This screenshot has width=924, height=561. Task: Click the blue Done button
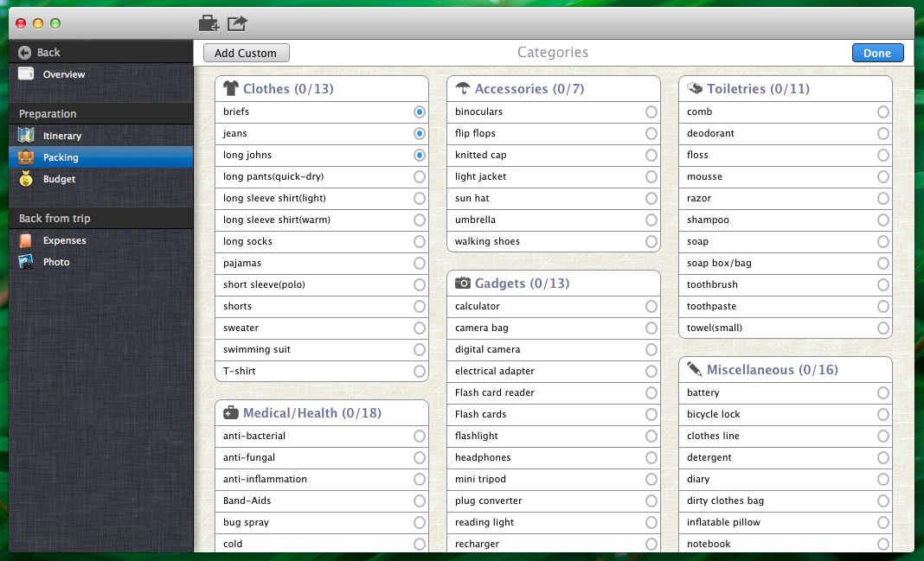[x=877, y=53]
